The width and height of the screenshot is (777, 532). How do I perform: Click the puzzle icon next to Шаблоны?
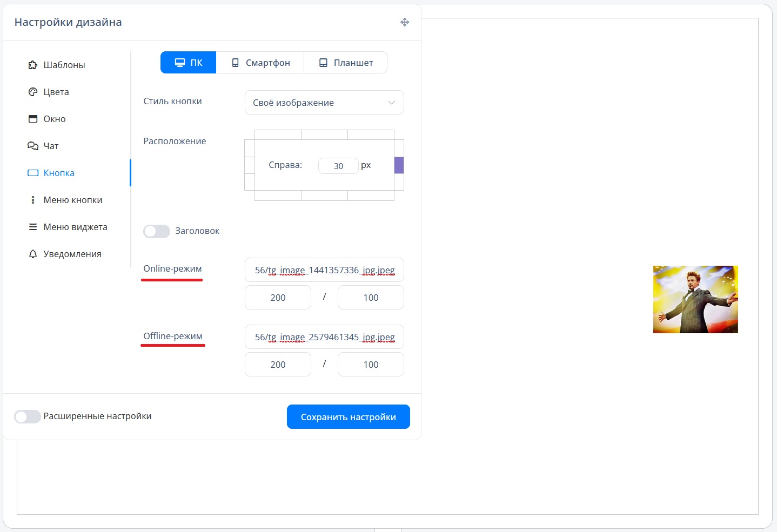tap(32, 65)
